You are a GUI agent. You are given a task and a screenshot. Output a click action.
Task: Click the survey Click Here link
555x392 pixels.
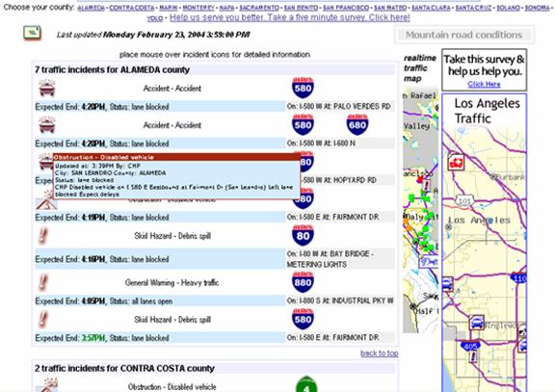click(x=484, y=84)
